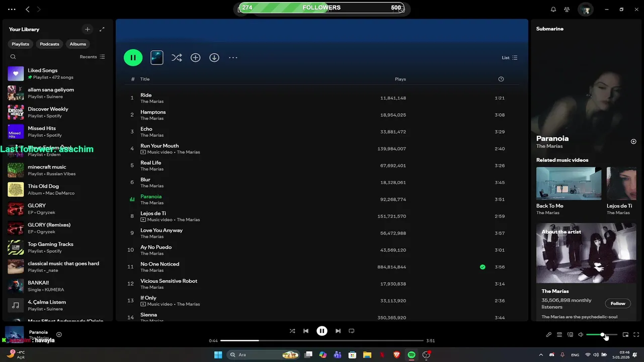Select the Albums filter chip

point(77,44)
